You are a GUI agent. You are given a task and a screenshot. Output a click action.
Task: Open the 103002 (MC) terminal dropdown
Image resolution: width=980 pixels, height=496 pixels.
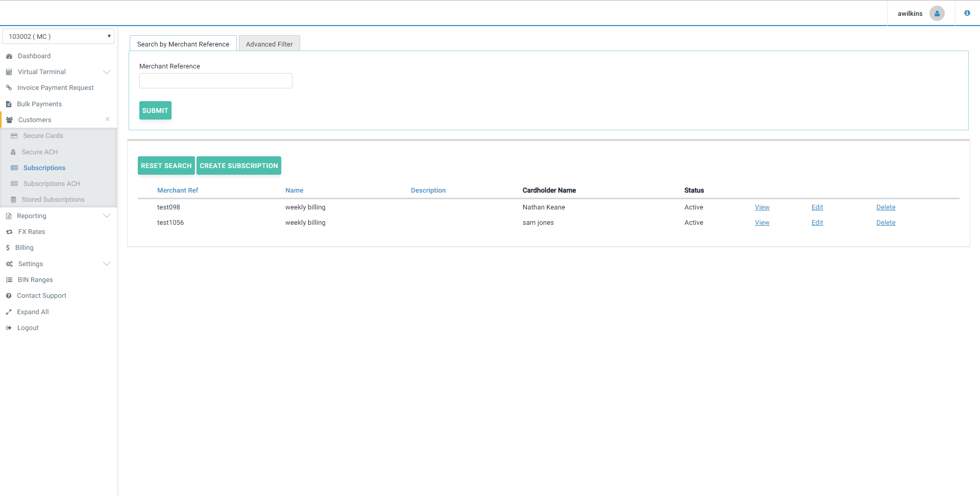coord(58,36)
